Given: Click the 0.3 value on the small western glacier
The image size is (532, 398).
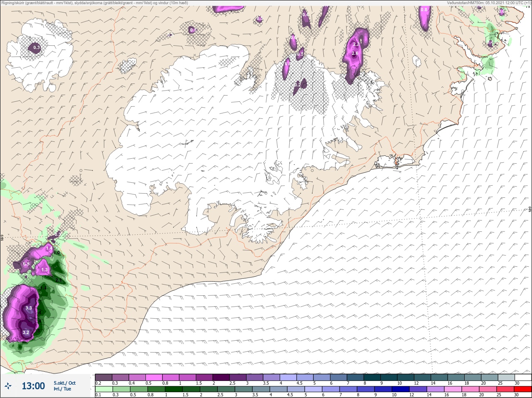Looking at the screenshot, I should 37,48.
